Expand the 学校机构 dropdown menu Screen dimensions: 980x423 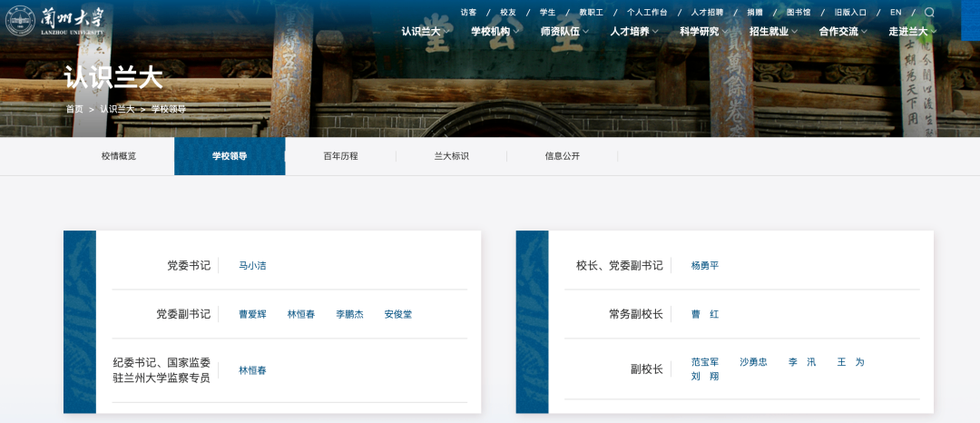495,32
